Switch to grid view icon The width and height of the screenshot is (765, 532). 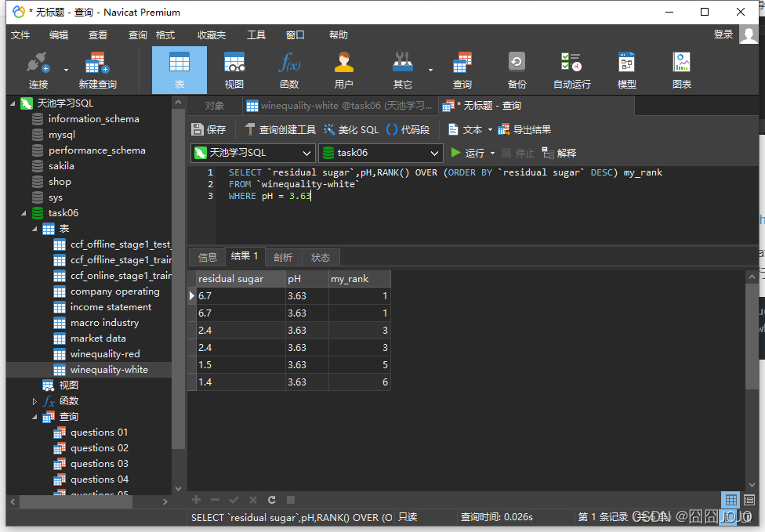(731, 500)
